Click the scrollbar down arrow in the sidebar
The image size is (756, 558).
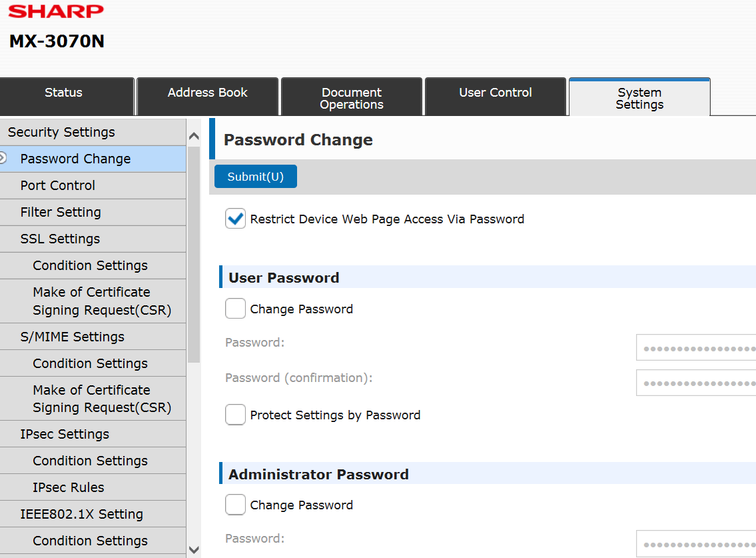pyautogui.click(x=193, y=549)
